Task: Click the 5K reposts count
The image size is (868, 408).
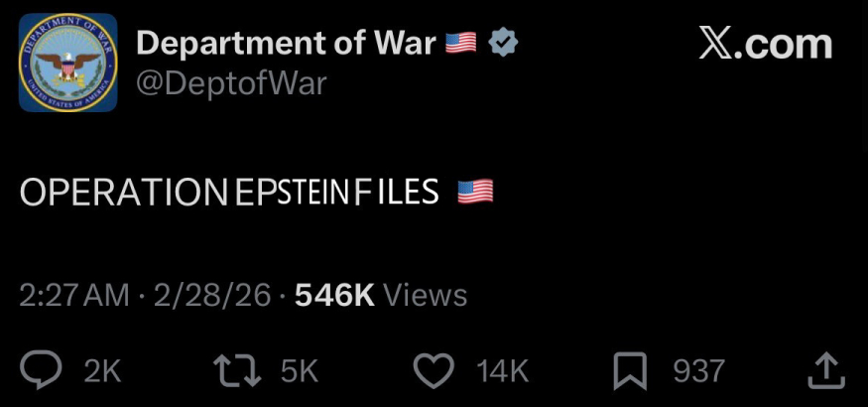Action: (x=300, y=371)
